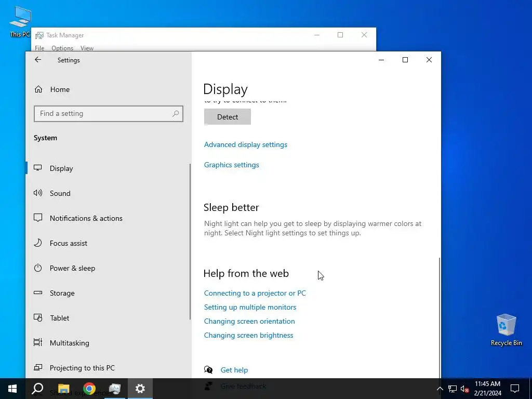Open the Display category label

pos(61,168)
